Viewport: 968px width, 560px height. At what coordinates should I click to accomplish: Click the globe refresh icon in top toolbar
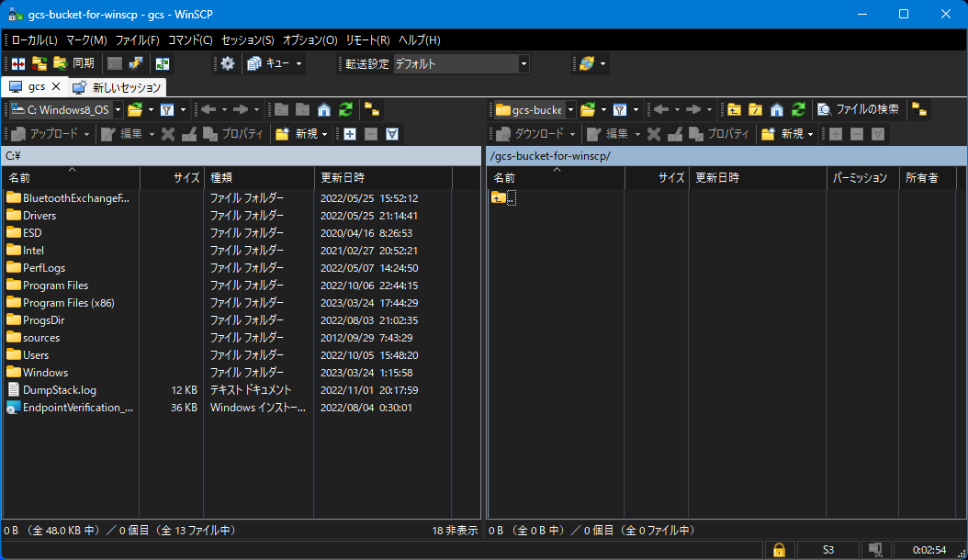(x=587, y=63)
